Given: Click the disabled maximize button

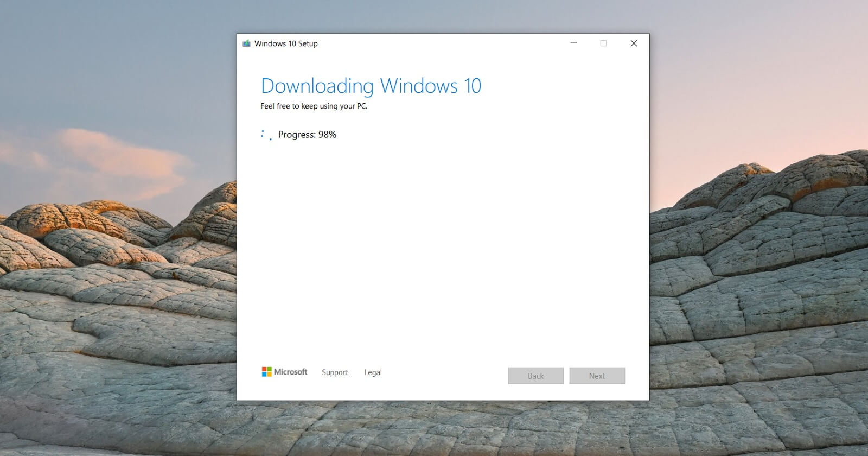Looking at the screenshot, I should 603,43.
